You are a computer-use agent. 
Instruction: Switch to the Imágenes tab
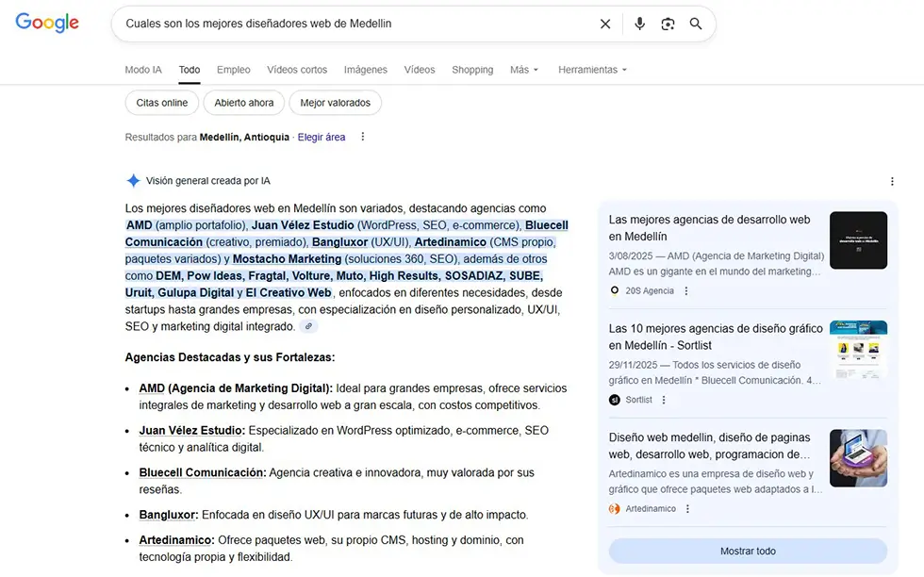pos(365,70)
